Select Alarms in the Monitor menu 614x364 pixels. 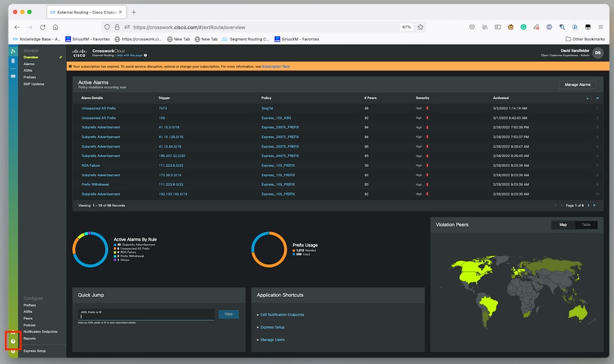(29, 64)
